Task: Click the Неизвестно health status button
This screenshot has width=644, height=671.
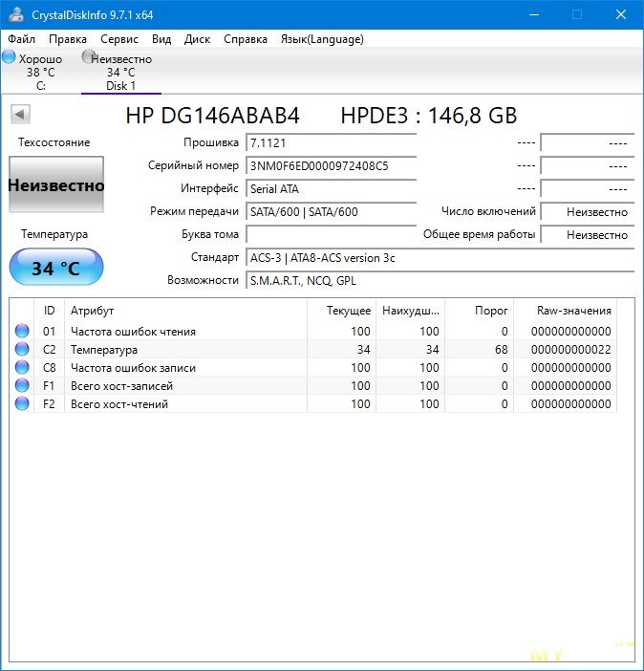Action: (55, 185)
